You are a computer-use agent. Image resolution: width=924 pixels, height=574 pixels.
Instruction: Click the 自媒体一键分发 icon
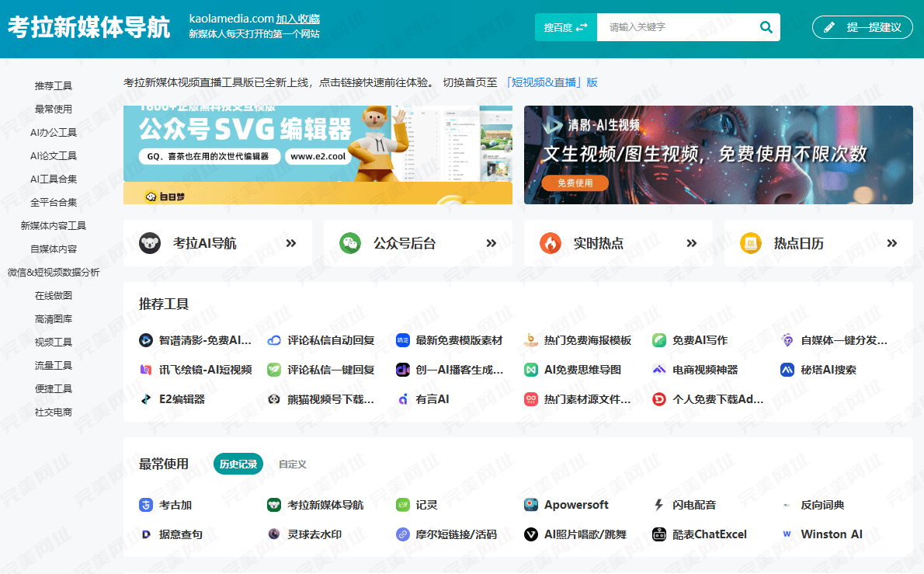click(x=787, y=340)
